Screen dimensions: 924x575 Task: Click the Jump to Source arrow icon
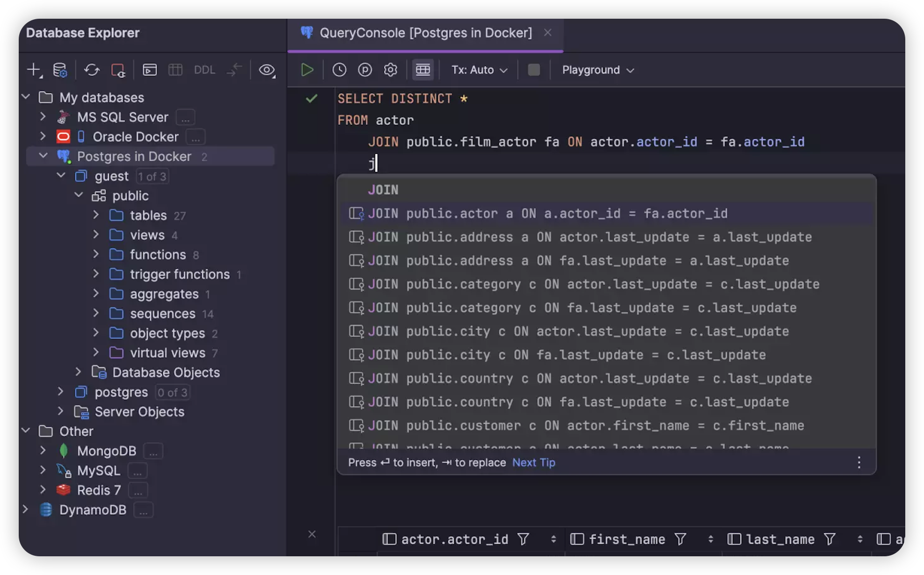(x=235, y=70)
